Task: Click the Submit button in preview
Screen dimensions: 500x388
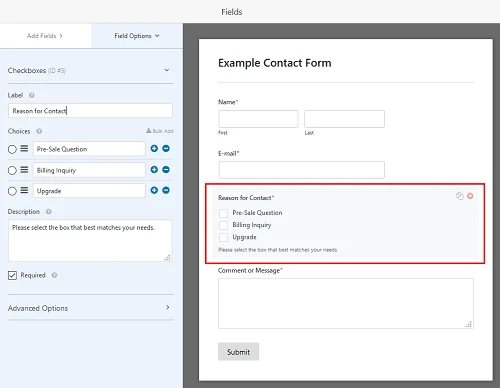Action: [x=238, y=352]
